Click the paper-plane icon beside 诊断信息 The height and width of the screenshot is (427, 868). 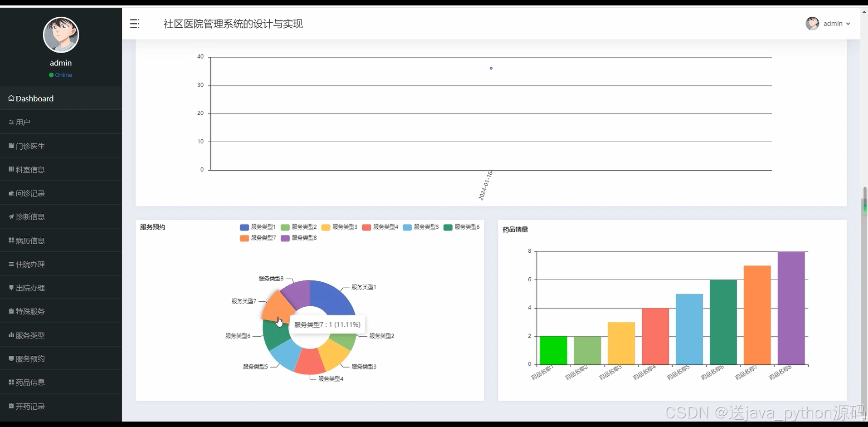point(11,217)
